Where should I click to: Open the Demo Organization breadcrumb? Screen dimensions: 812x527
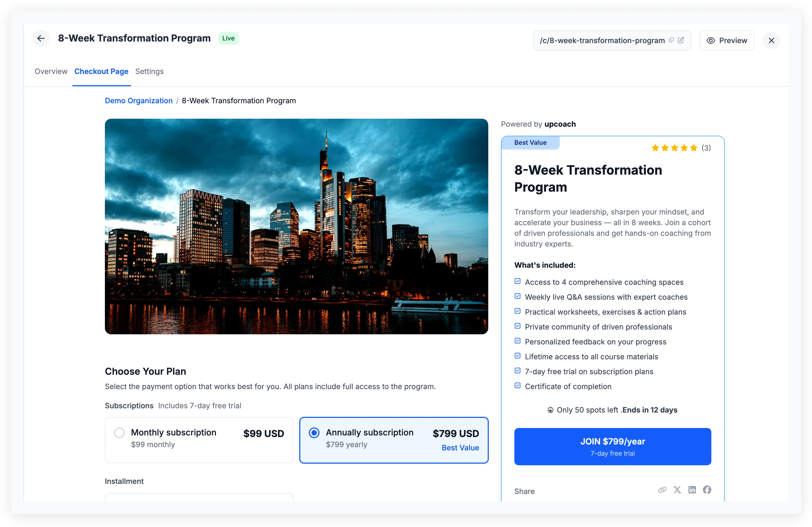(138, 101)
